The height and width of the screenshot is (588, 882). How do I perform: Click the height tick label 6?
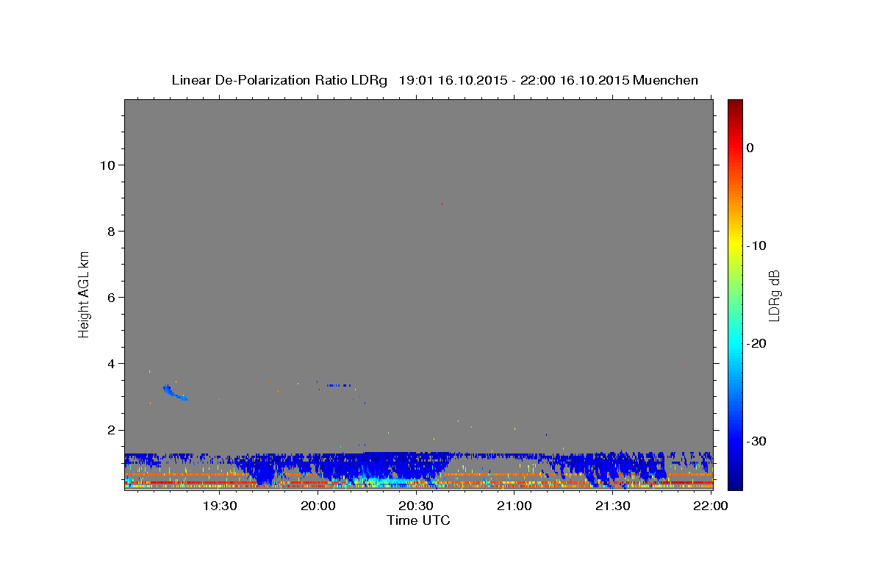pyautogui.click(x=110, y=298)
